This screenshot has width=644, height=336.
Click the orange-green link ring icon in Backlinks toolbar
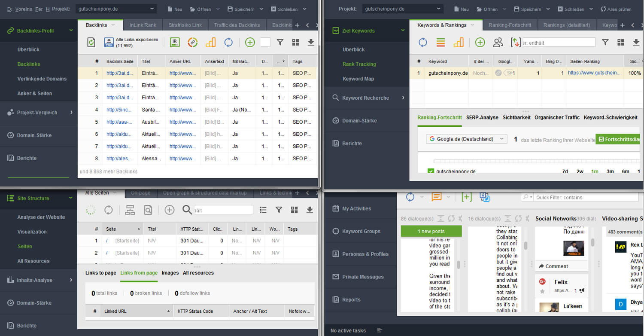click(193, 42)
